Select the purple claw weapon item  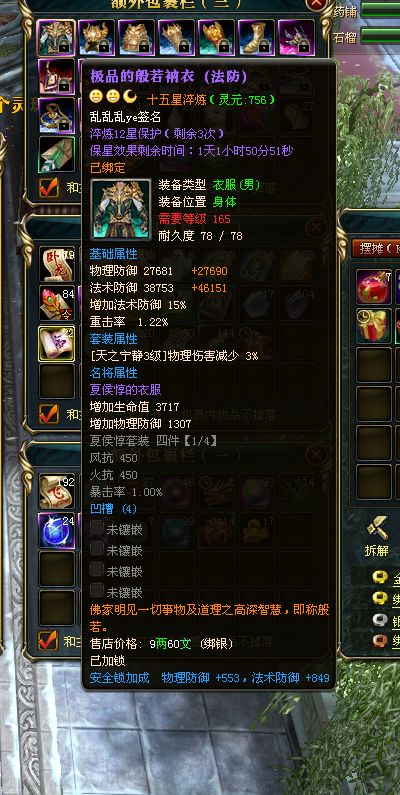296,38
